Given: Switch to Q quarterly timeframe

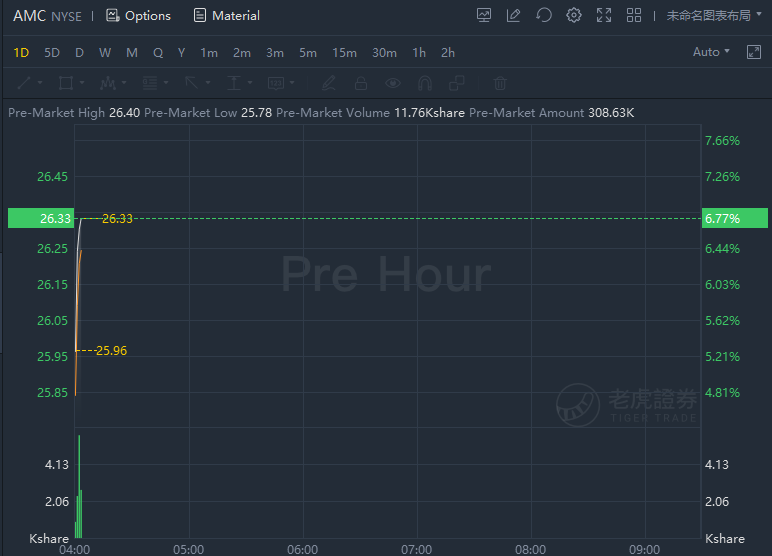Looking at the screenshot, I should (x=158, y=53).
